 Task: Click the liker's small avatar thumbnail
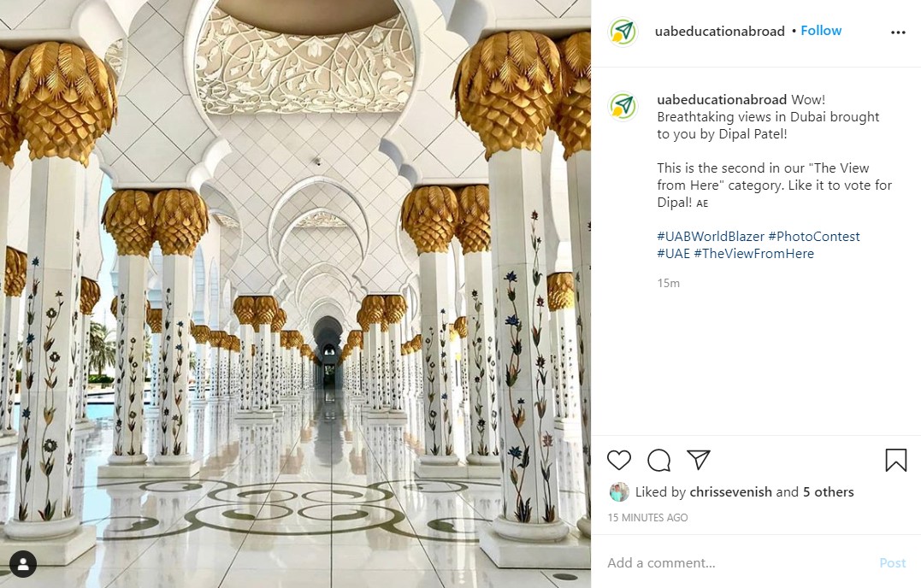[618, 492]
